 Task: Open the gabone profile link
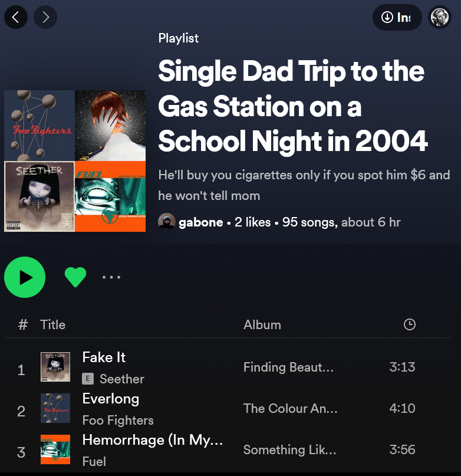coord(200,222)
